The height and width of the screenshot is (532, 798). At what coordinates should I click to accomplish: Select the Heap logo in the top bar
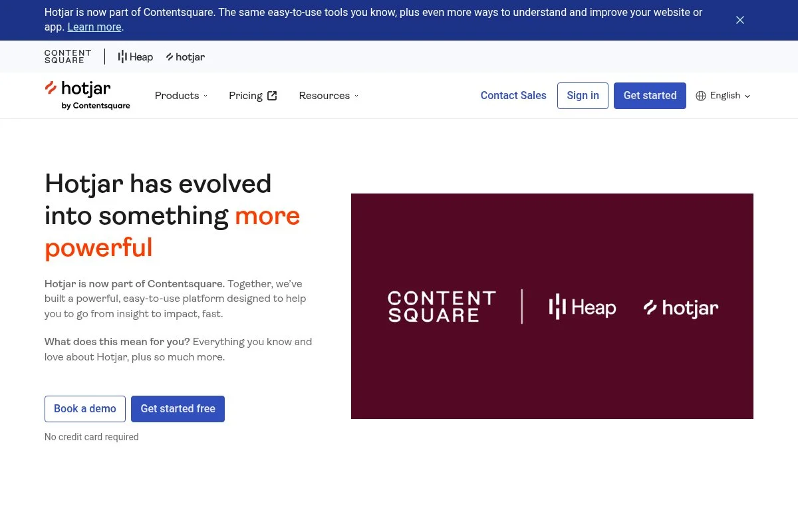click(x=135, y=57)
